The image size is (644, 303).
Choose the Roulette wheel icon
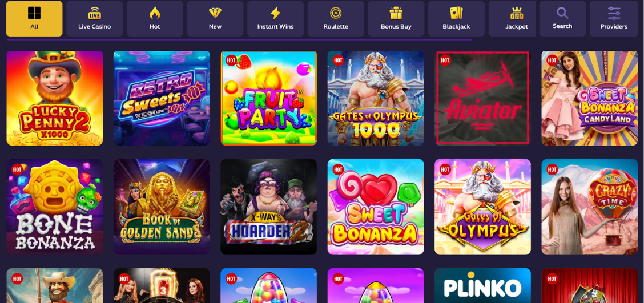click(336, 13)
